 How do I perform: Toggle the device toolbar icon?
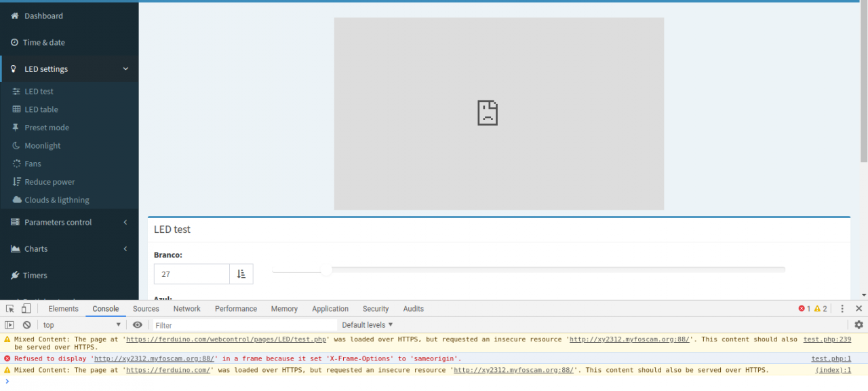click(x=26, y=309)
